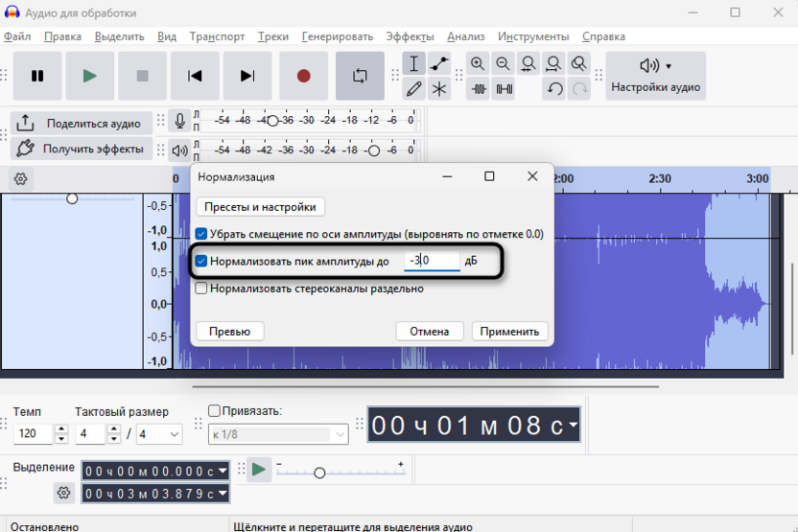
Task: Click the playback speed slider knob
Action: 319,473
